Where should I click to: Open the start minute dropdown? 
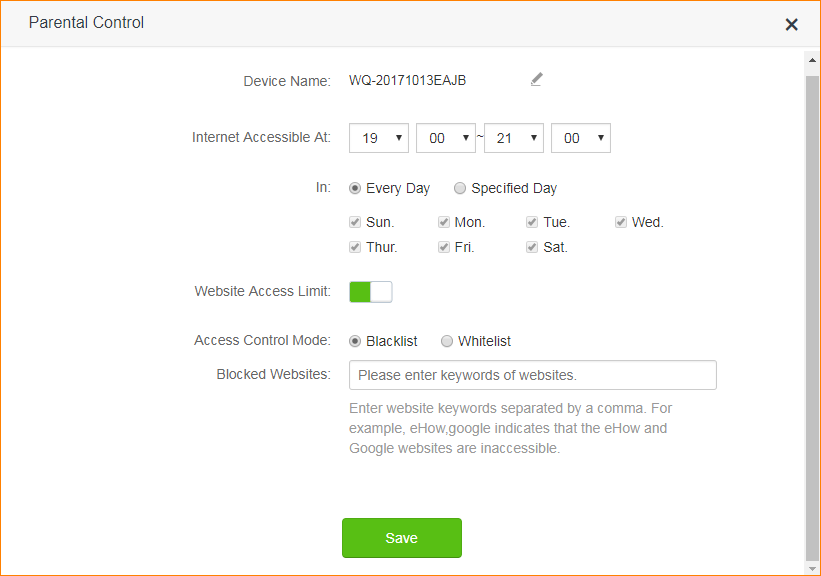coord(446,138)
